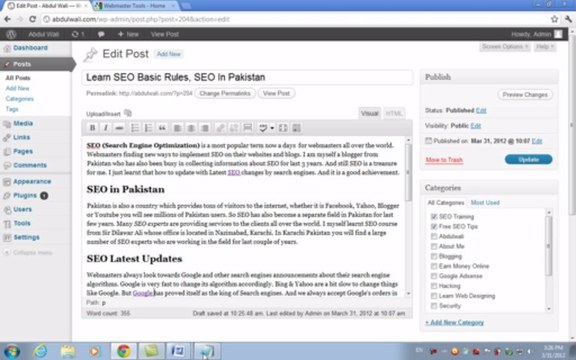This screenshot has height=360, width=576.
Task: Click the Upload/Insert media icon
Action: point(128,113)
